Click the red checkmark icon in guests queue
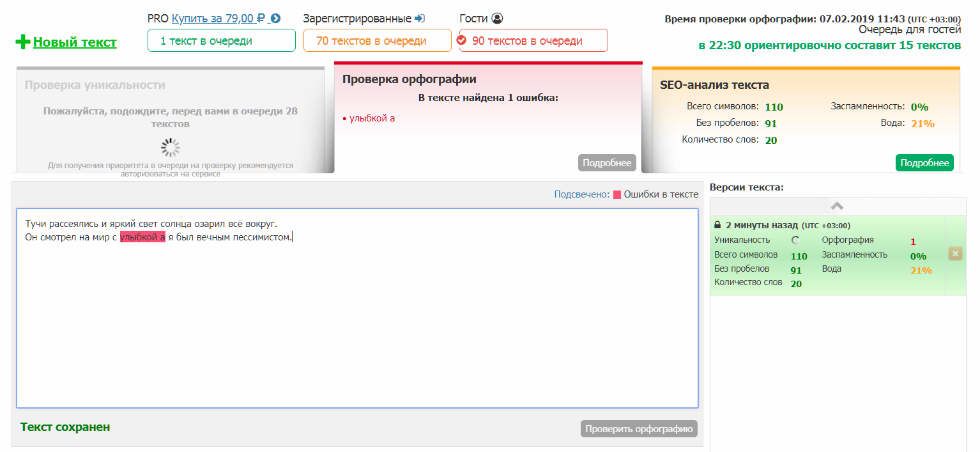Image resolution: width=980 pixels, height=452 pixels. coord(462,41)
